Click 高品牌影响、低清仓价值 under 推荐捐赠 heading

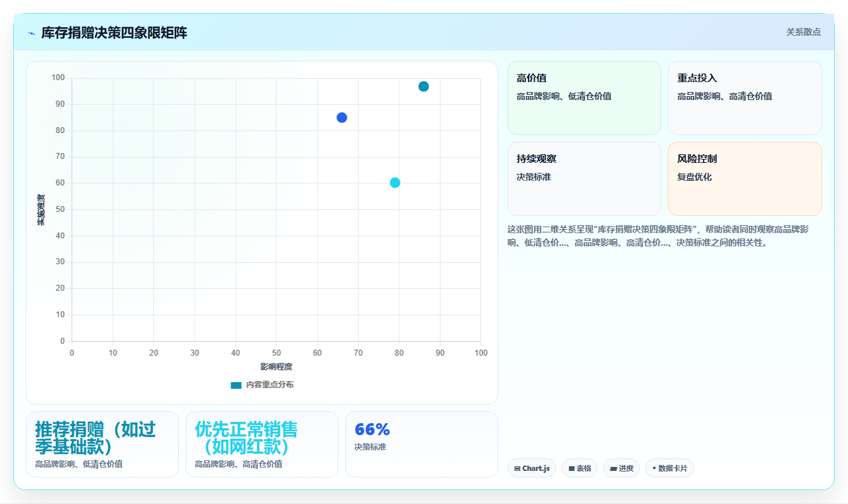click(79, 464)
